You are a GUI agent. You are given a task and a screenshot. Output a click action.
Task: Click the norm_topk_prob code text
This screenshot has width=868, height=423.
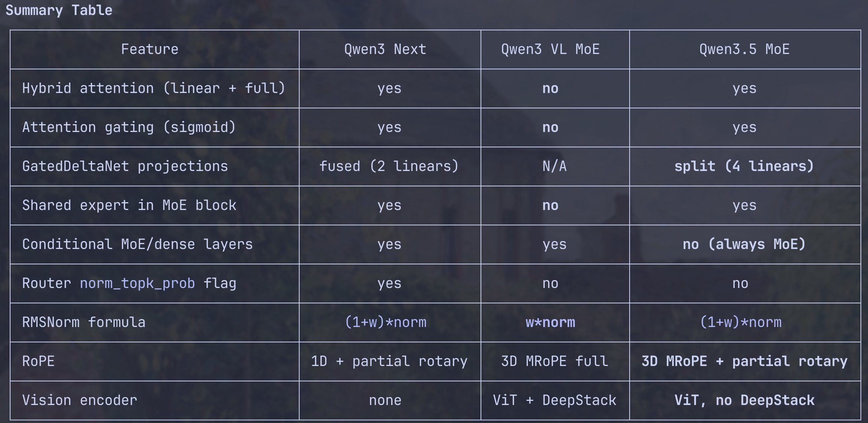pos(137,283)
